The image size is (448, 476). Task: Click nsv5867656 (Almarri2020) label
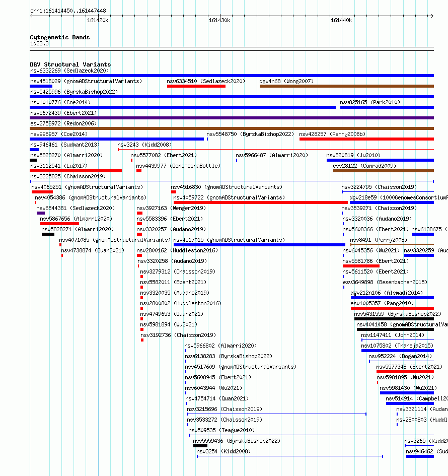click(x=76, y=219)
